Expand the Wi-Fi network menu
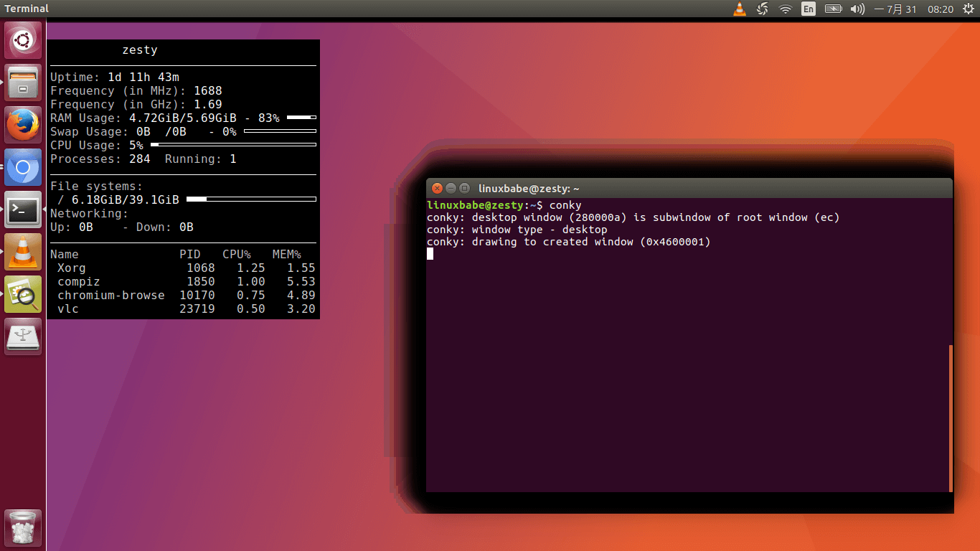The image size is (980, 551). point(786,9)
